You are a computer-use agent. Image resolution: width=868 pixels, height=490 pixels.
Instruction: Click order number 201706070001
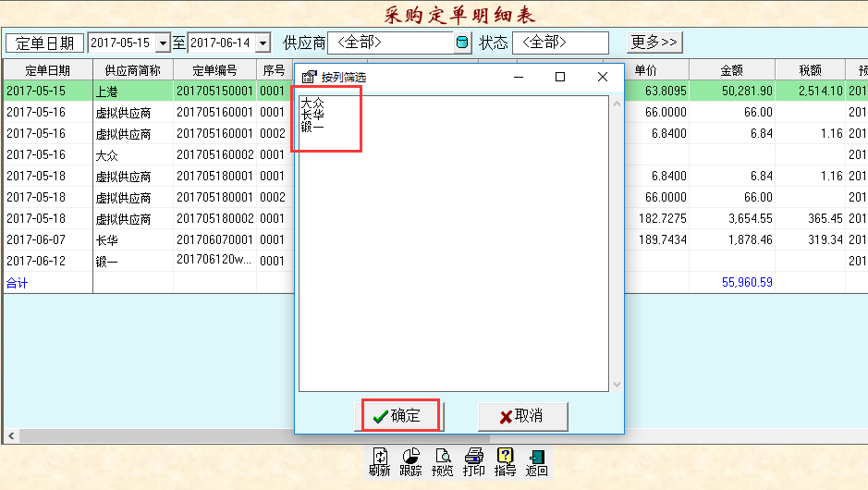coord(214,240)
